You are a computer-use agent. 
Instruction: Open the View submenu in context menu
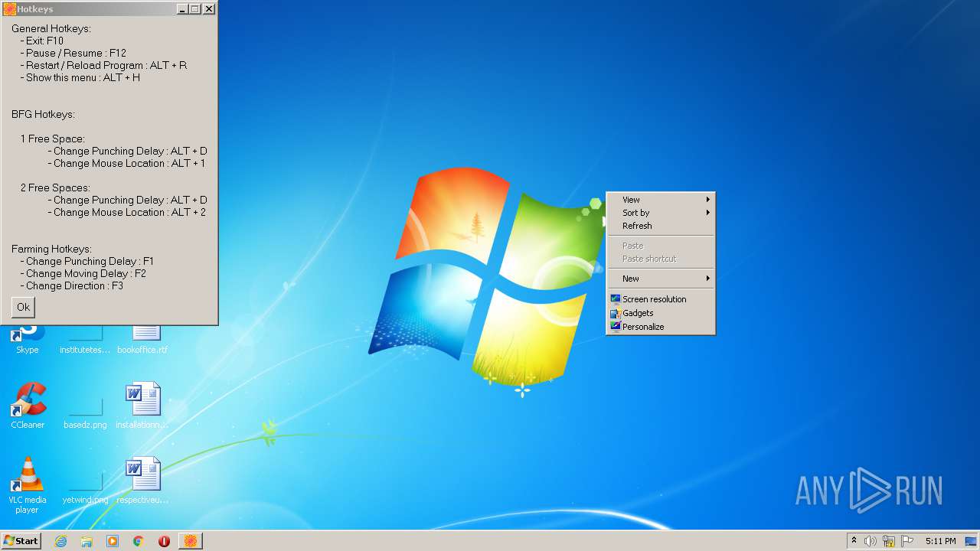[661, 200]
